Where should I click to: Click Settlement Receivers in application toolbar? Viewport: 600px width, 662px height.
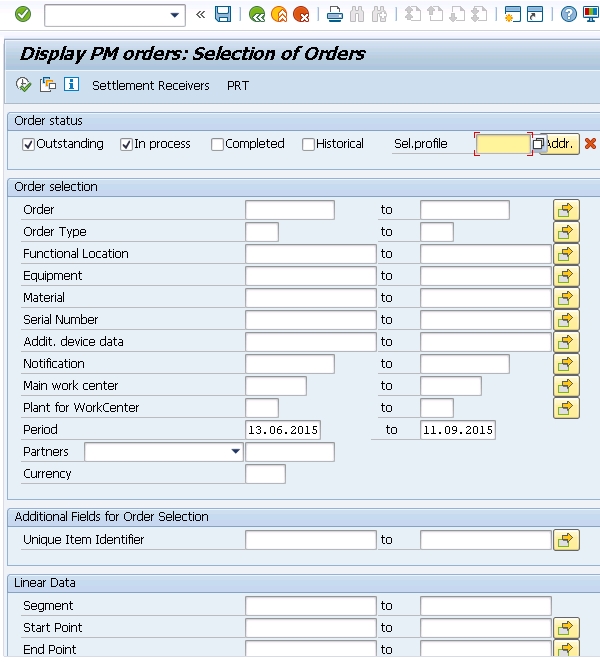coord(151,86)
